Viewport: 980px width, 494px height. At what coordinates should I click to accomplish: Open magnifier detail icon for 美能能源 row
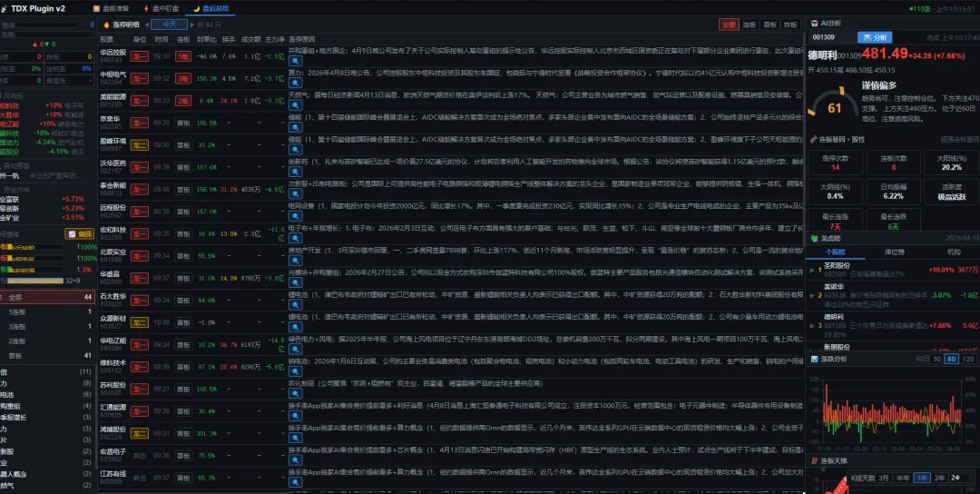[295, 105]
